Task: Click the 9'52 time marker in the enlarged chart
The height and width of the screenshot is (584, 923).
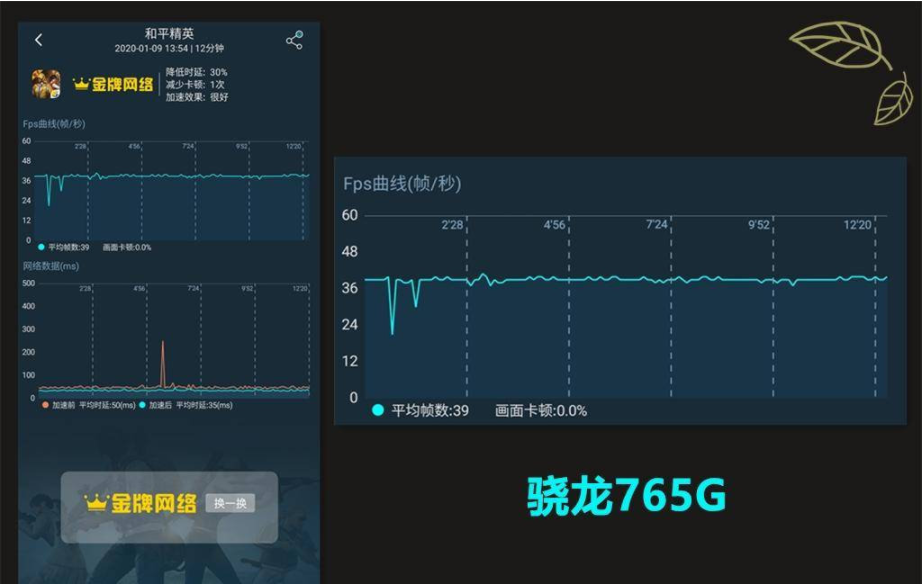Action: coord(759,225)
